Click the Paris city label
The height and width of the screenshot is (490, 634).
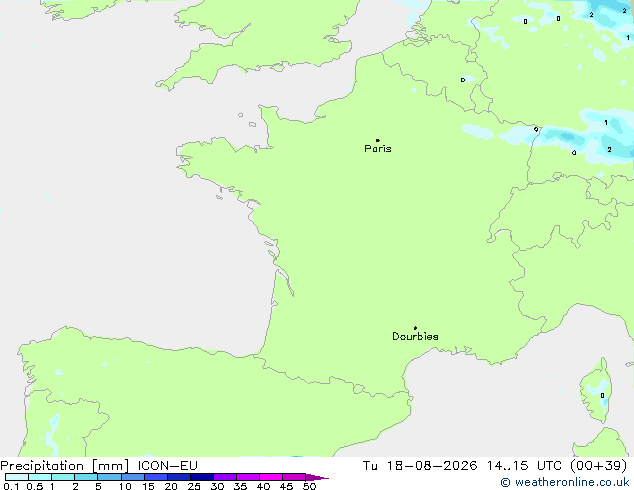pyautogui.click(x=378, y=149)
